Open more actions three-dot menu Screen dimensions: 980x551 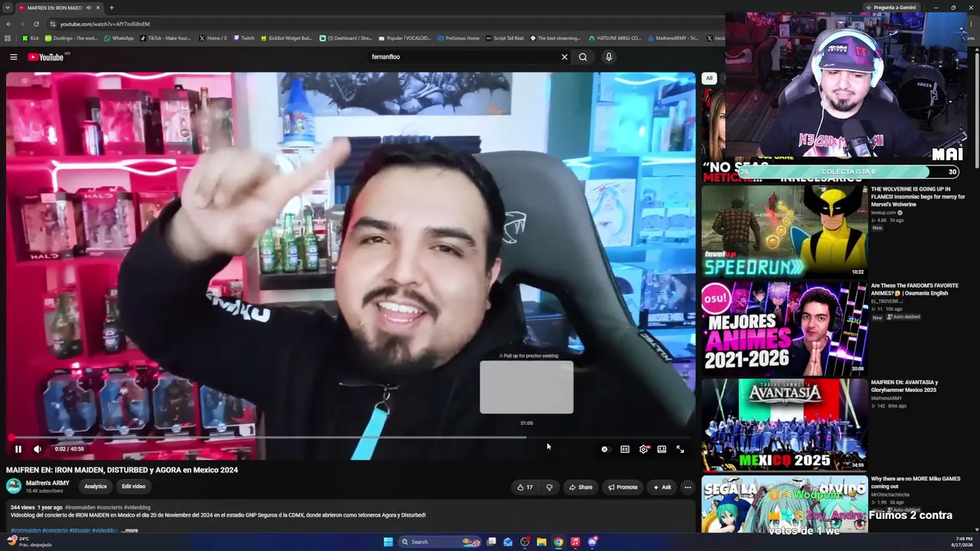(688, 487)
